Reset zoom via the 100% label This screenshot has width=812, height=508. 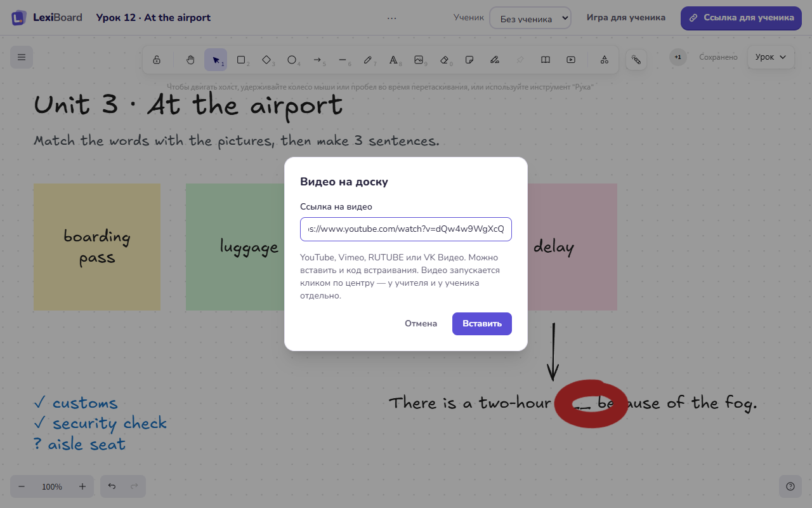point(52,486)
